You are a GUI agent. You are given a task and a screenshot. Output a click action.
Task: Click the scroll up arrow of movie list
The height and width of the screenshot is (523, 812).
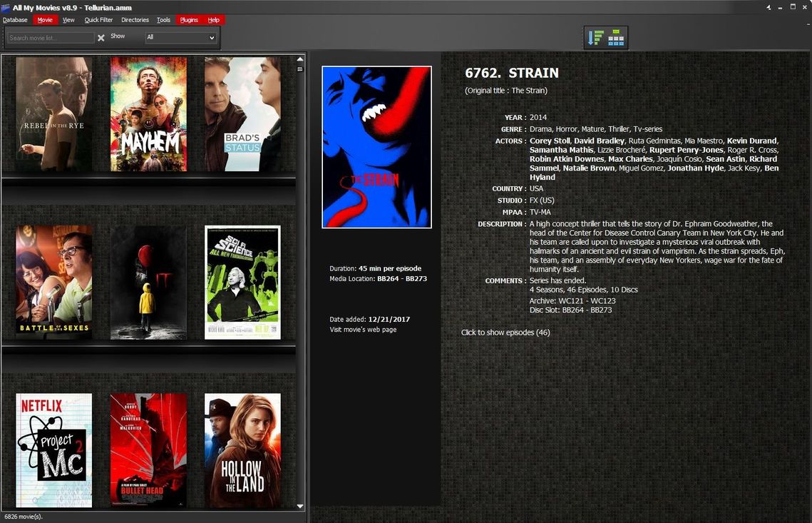300,59
